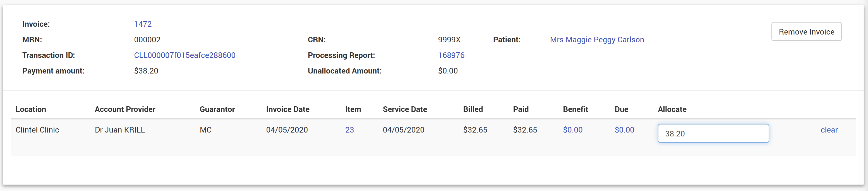The image size is (868, 191).
Task: Click the Service Date column header
Action: [405, 109]
